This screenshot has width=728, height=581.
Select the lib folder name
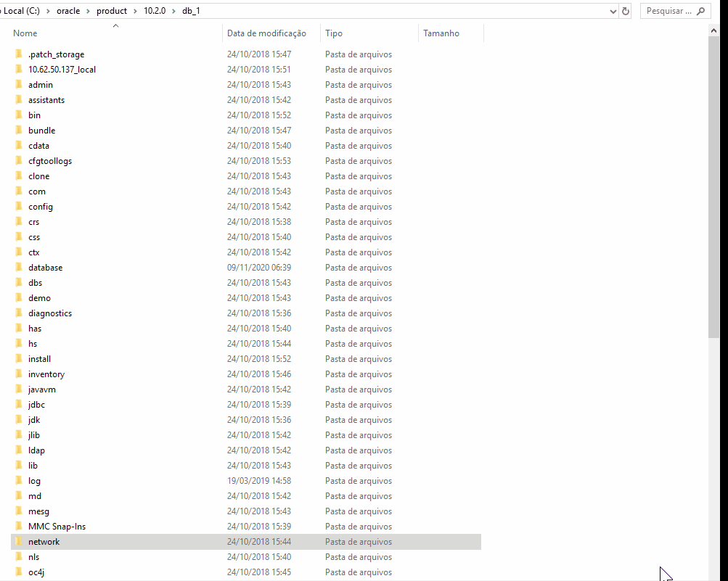point(33,466)
